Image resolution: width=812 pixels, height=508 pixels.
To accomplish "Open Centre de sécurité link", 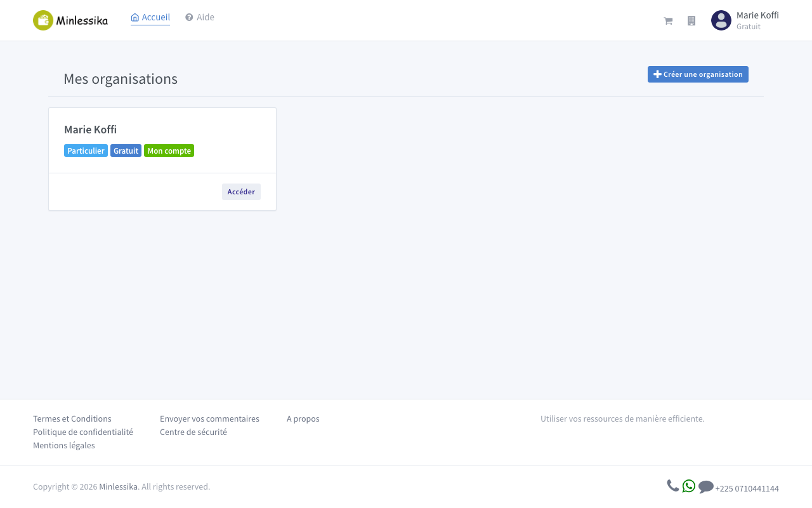I will [193, 432].
